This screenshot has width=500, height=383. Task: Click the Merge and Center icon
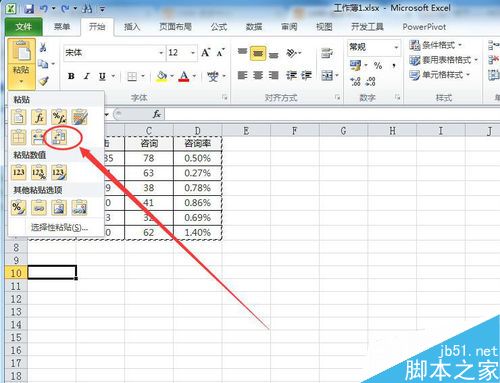tap(327, 76)
